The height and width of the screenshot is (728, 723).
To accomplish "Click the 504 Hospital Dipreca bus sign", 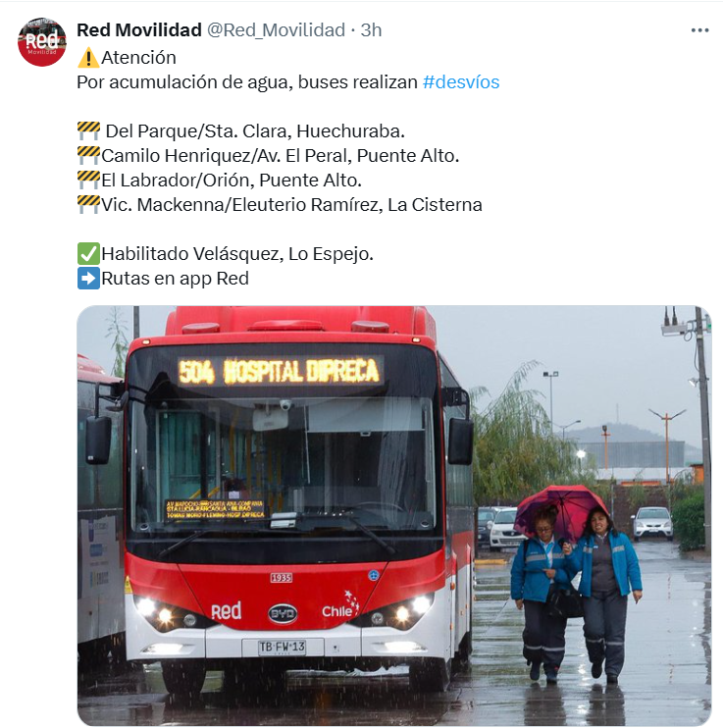I will point(279,372).
